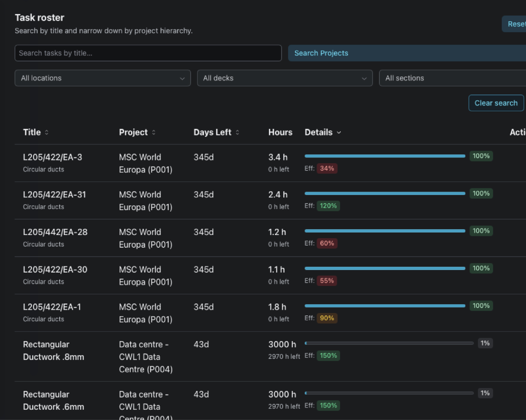Open the All locations dropdown
The width and height of the screenshot is (526, 420).
[103, 78]
